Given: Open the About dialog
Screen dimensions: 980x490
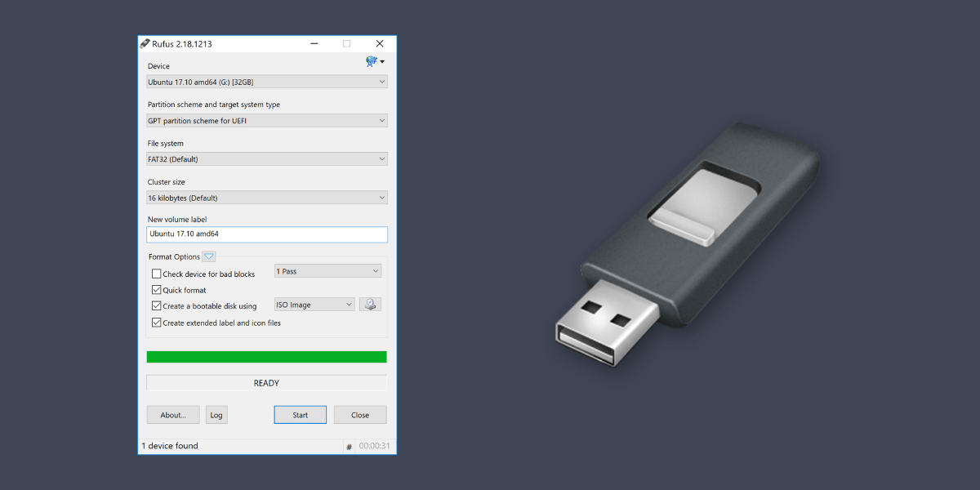Looking at the screenshot, I should (x=172, y=414).
